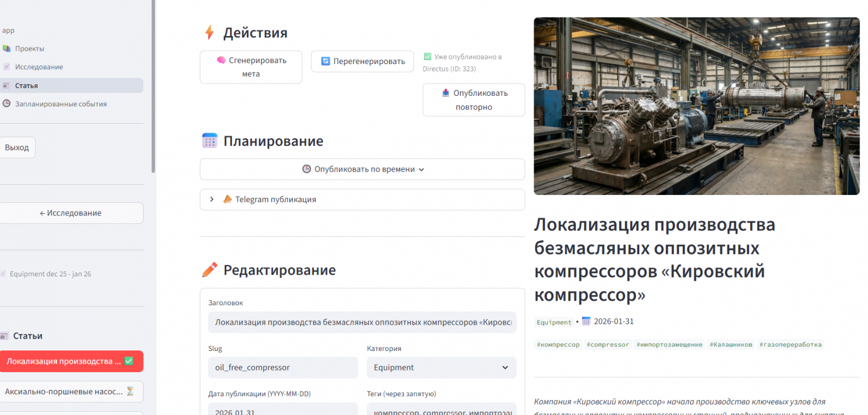Toggle the Уже опубликовано в Directus checkbox
The image size is (868, 415).
click(428, 56)
